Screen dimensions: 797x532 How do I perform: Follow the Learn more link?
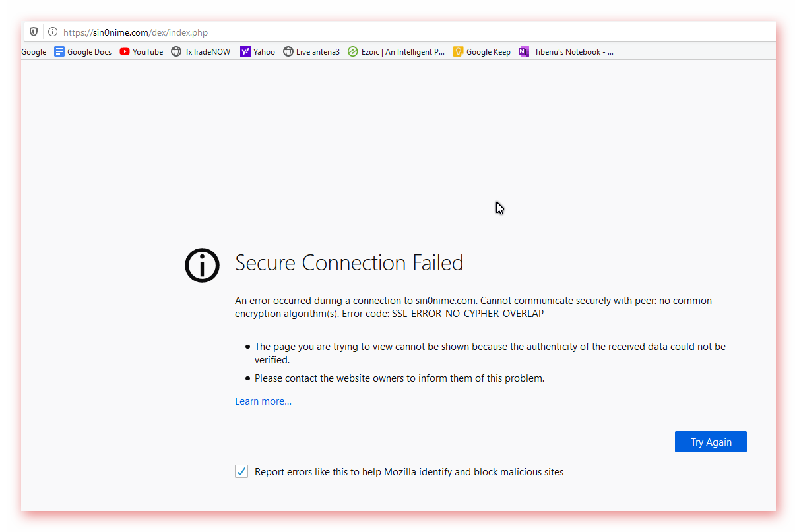tap(263, 401)
